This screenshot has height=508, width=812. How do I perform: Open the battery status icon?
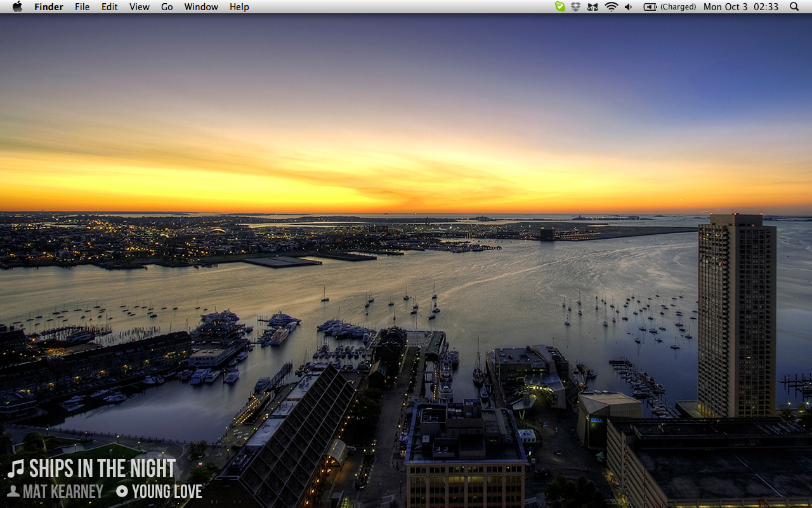[650, 7]
